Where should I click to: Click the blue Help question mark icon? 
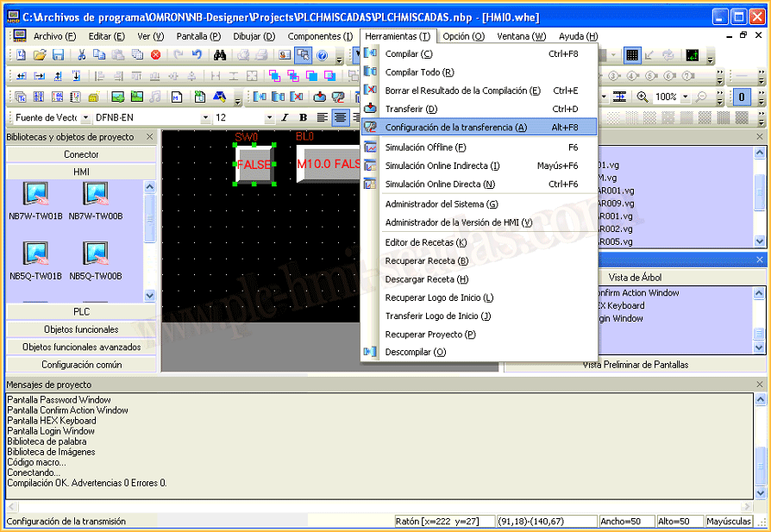coord(322,54)
